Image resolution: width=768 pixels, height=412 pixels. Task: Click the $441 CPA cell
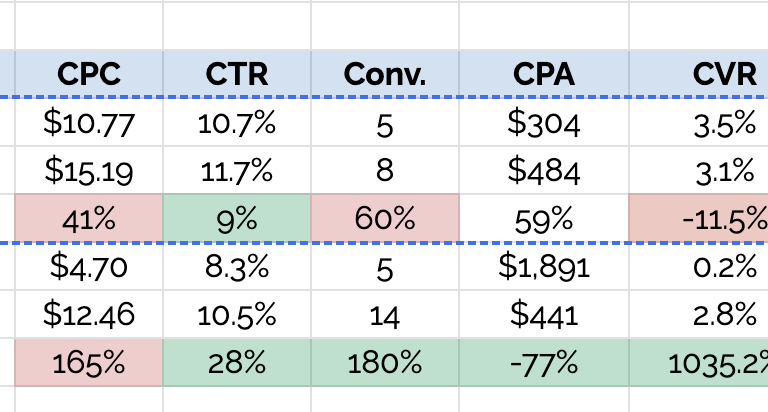pos(544,314)
